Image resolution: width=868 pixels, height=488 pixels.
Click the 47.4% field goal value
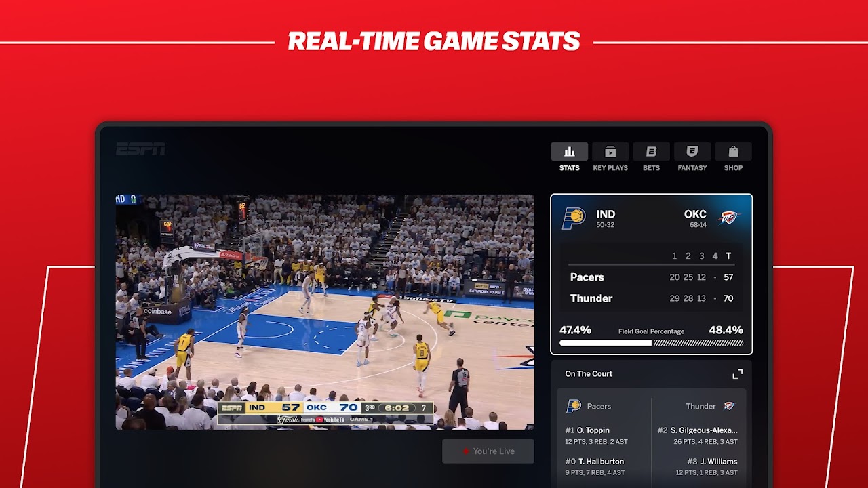click(575, 330)
